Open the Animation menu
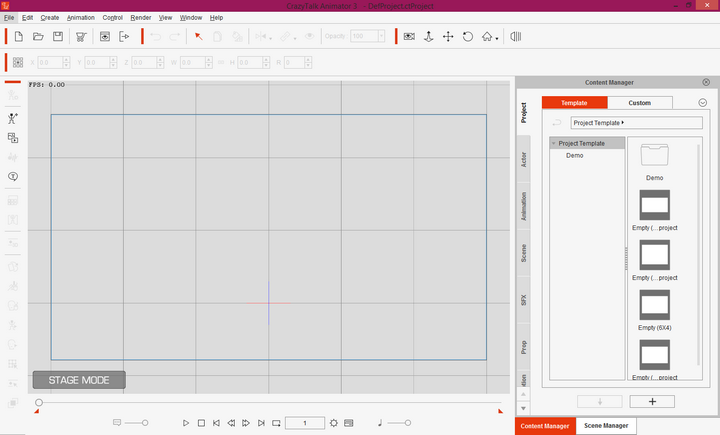Viewport: 720px width, 435px height. 81,17
